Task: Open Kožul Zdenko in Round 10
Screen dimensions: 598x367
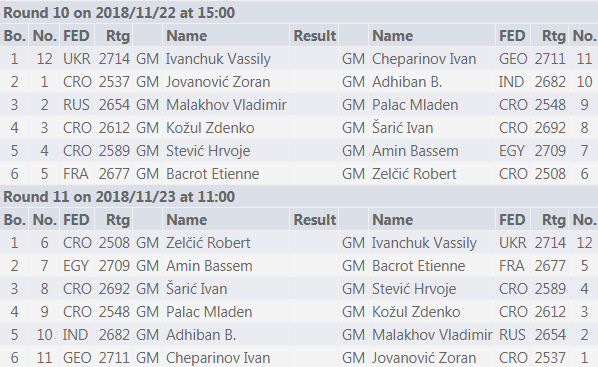Action: [210, 128]
